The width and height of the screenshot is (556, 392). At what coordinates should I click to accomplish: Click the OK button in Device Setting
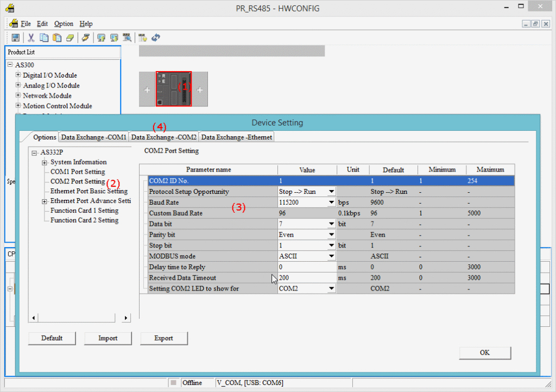click(484, 352)
